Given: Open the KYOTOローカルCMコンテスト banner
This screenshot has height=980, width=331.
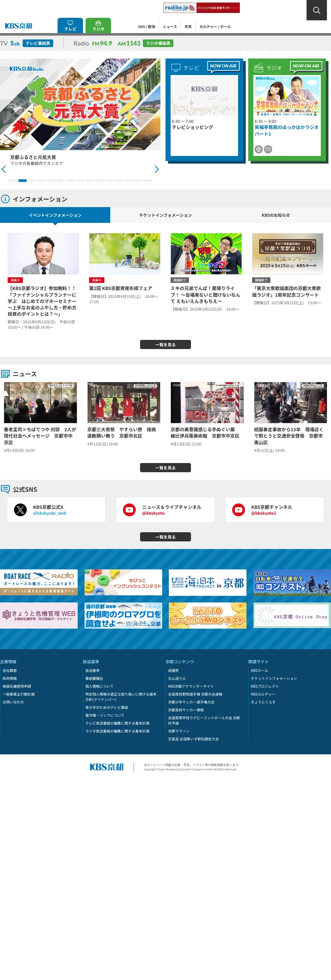Looking at the screenshot, I should [x=208, y=615].
